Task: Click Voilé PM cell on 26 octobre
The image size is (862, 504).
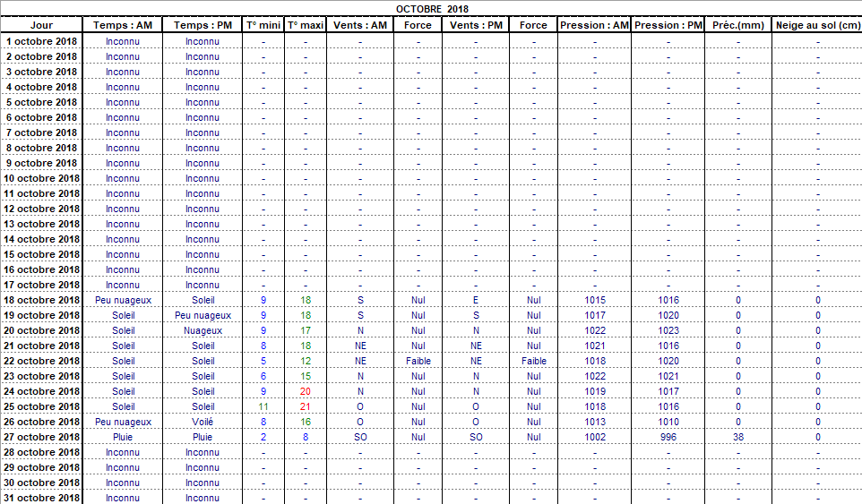Action: (x=203, y=422)
